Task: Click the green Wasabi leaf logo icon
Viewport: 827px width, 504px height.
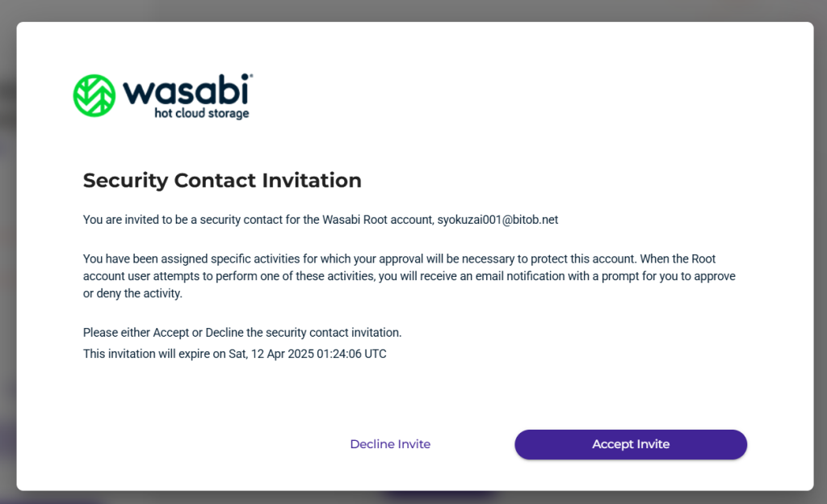Action: [x=94, y=95]
